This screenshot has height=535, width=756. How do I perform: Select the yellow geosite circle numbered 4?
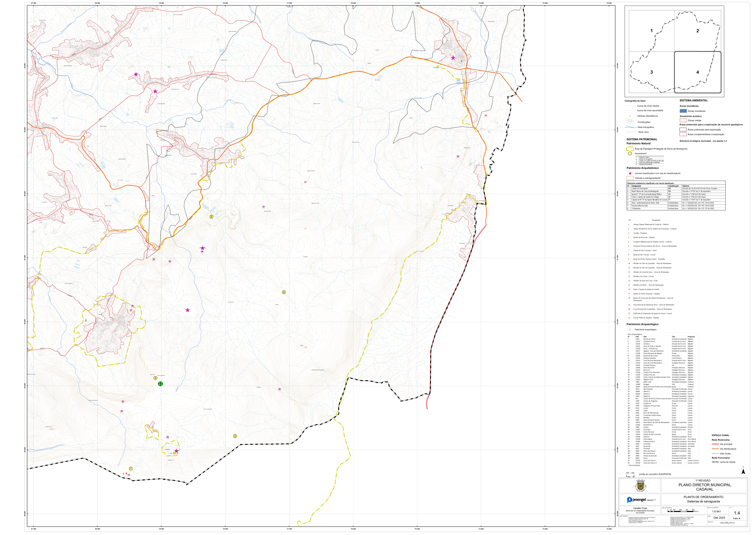[284, 292]
